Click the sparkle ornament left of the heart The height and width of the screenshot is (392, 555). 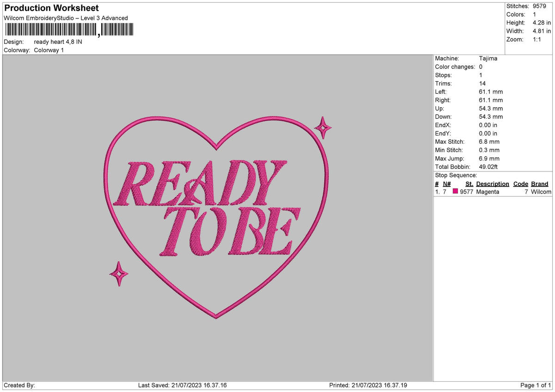[119, 274]
